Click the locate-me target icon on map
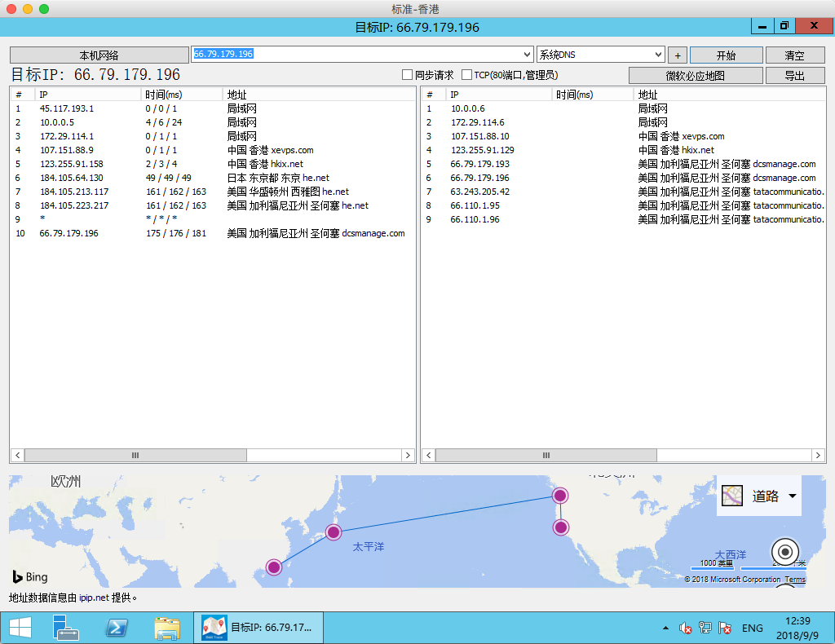This screenshot has width=835, height=644. (785, 552)
